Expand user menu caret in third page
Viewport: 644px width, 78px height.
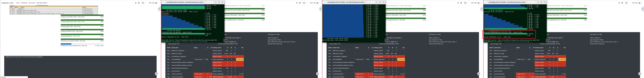pyautogui.click(x=468, y=3)
